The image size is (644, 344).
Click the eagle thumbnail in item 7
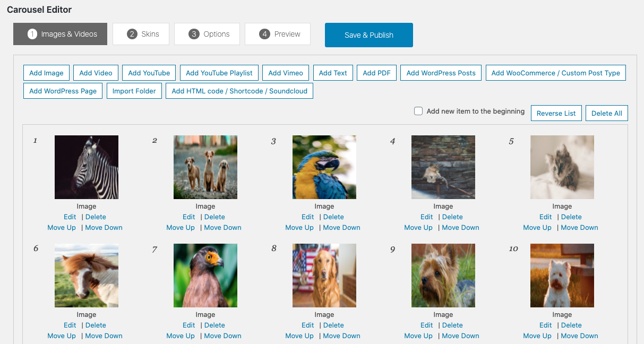pos(205,276)
